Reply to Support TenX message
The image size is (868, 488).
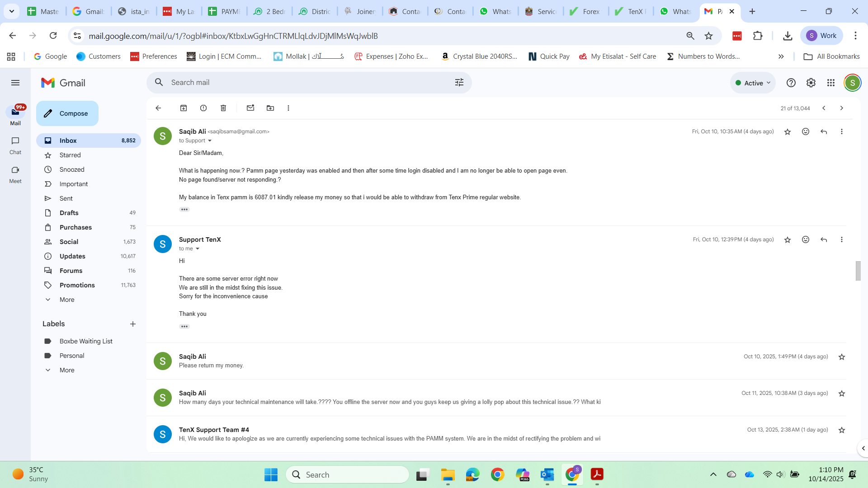824,239
